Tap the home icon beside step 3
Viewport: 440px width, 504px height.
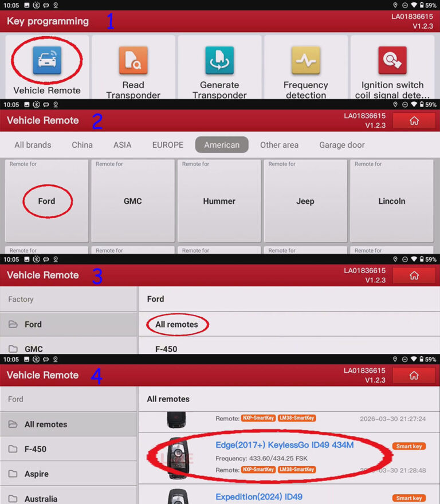pyautogui.click(x=414, y=275)
